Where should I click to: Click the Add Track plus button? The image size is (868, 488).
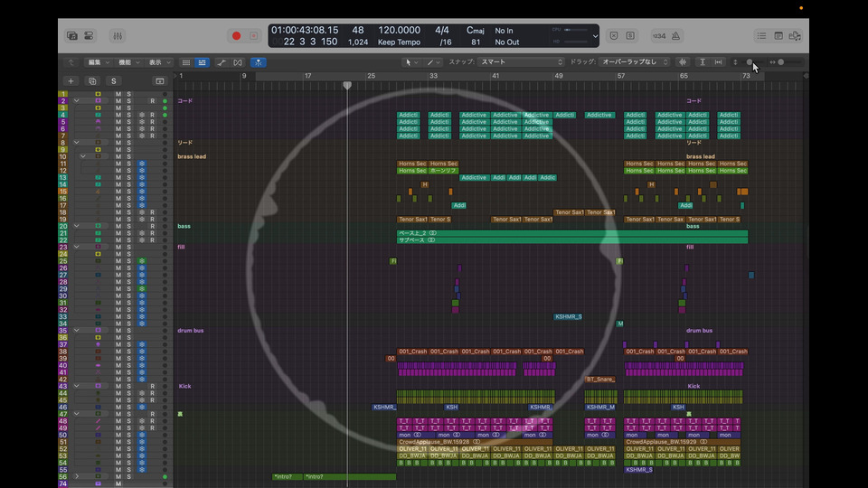pyautogui.click(x=71, y=80)
